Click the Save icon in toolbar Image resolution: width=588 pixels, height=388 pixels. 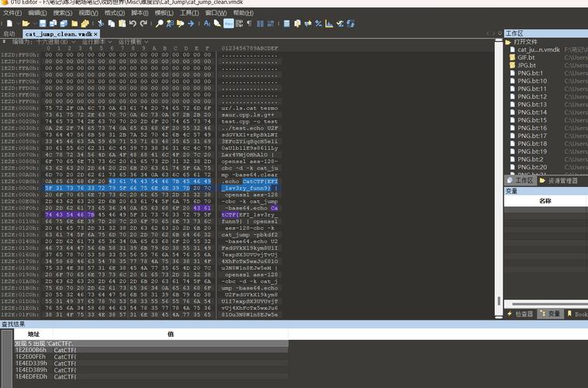coord(43,23)
